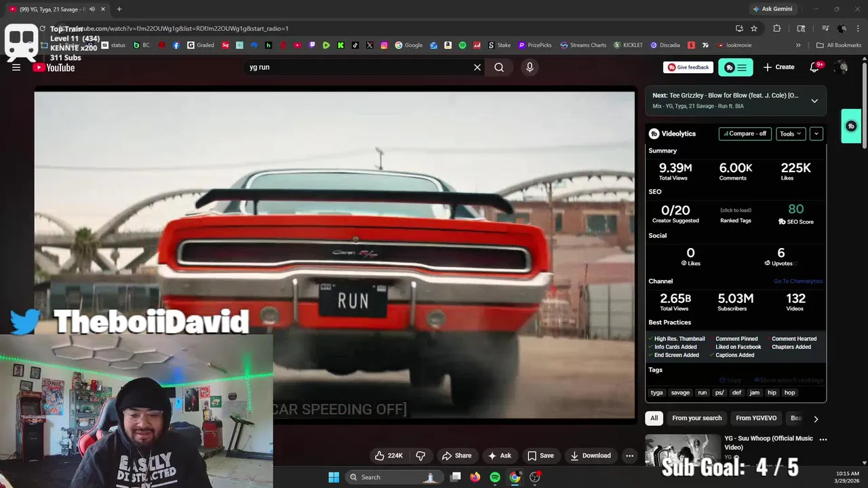Image resolution: width=868 pixels, height=488 pixels.
Task: Run search with the magnifier button
Action: tap(499, 67)
